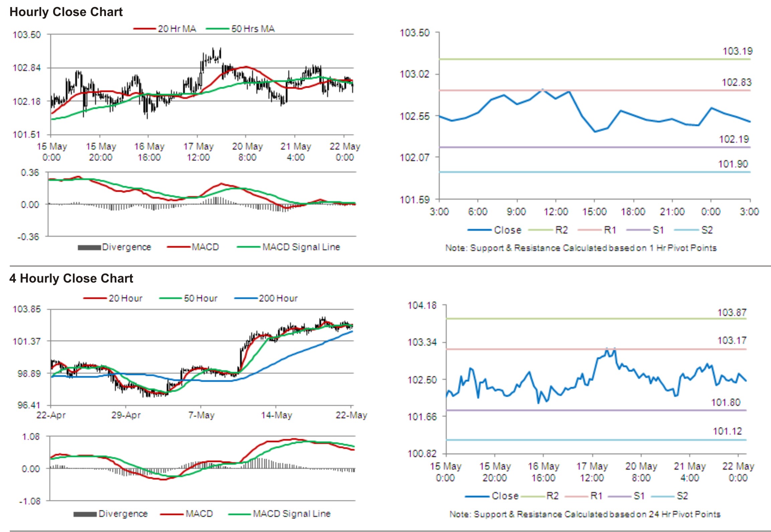Click the "Hourly Close Chart" heading

66,12
